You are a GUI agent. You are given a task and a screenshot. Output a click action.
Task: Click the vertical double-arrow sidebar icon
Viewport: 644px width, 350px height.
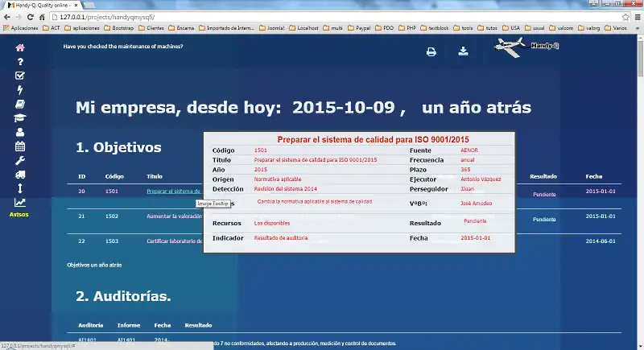click(19, 188)
